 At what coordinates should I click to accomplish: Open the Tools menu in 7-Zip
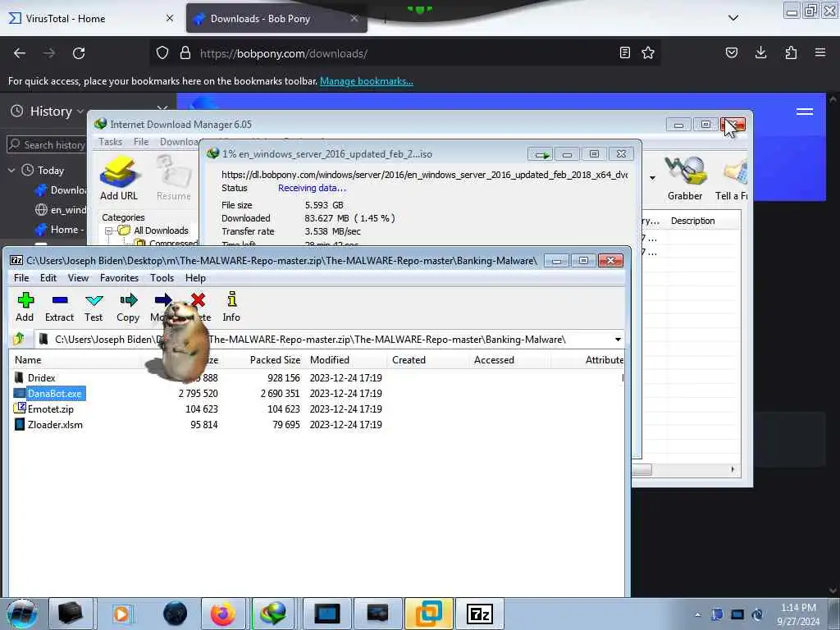tap(162, 278)
